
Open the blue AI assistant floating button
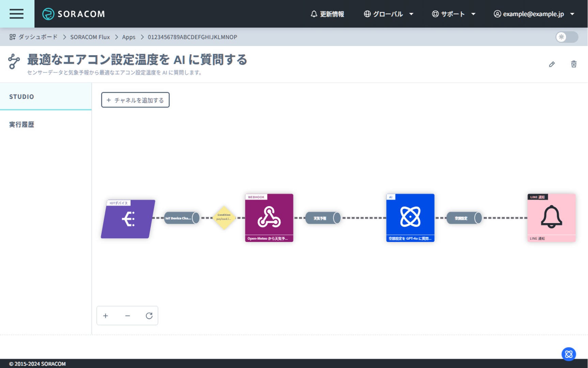[x=569, y=354]
